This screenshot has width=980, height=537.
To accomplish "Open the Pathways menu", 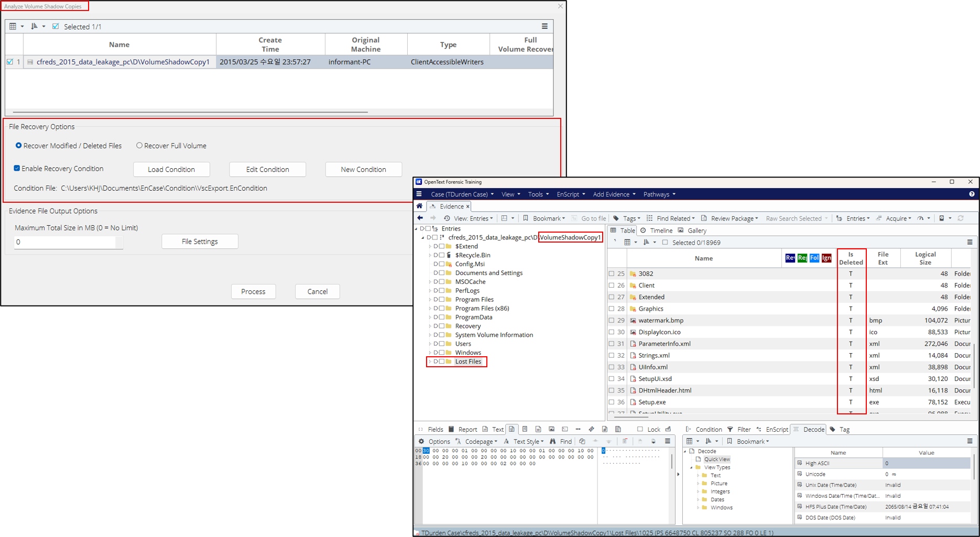I will 659,194.
